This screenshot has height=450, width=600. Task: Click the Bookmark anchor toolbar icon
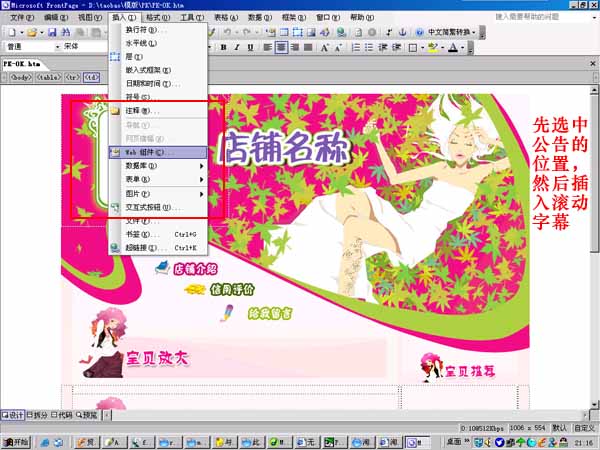tap(403, 32)
